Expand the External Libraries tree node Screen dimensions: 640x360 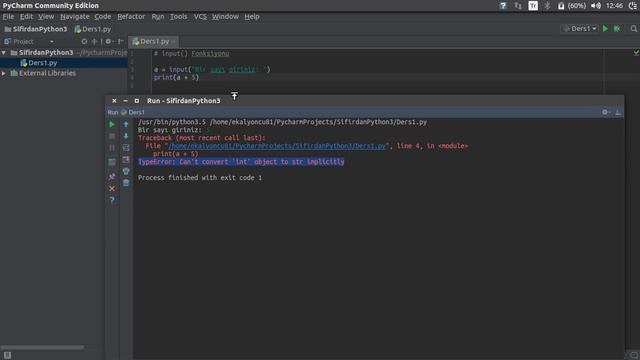click(x=4, y=73)
